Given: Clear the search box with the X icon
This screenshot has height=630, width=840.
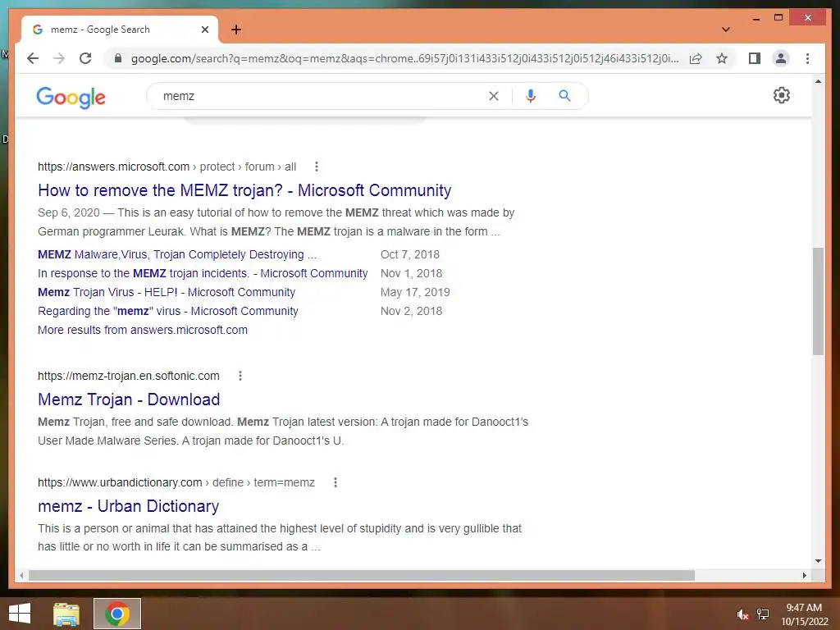Looking at the screenshot, I should pos(493,96).
